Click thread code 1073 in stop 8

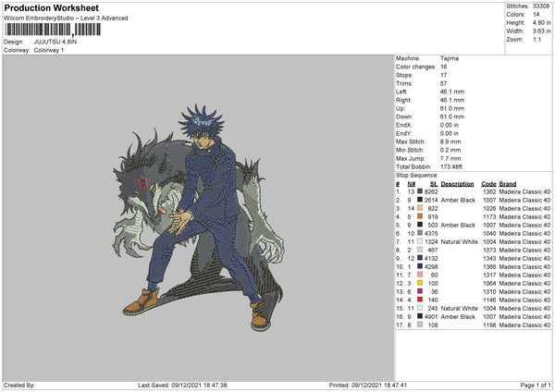coord(489,251)
